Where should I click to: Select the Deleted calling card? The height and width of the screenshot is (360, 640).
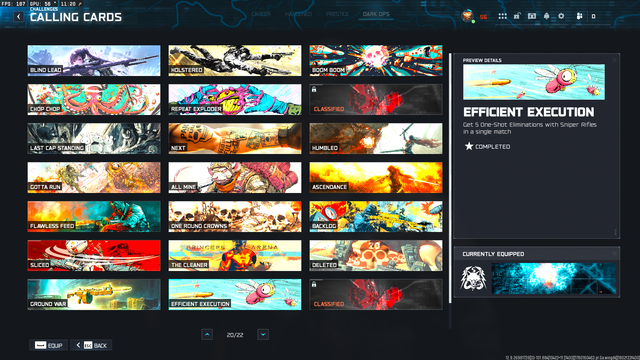click(x=376, y=256)
